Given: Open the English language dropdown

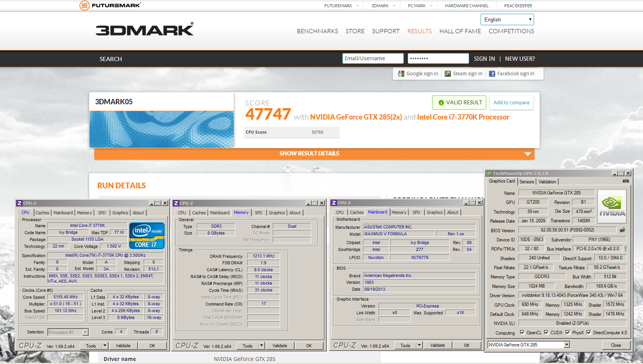Looking at the screenshot, I should [507, 19].
